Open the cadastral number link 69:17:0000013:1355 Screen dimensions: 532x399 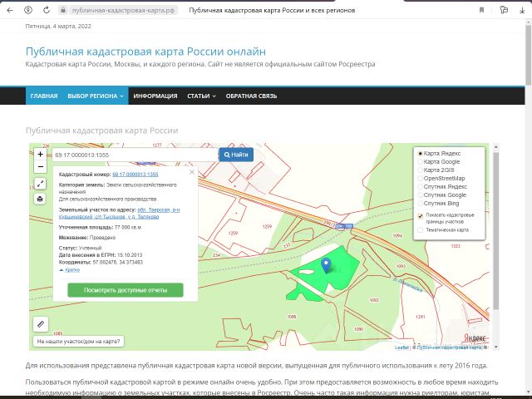135,175
